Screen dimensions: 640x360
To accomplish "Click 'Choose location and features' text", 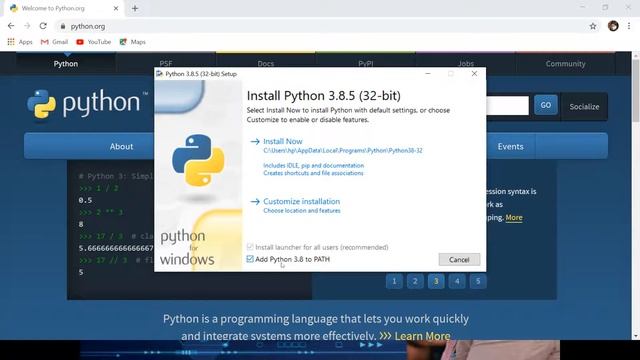I will [x=302, y=211].
